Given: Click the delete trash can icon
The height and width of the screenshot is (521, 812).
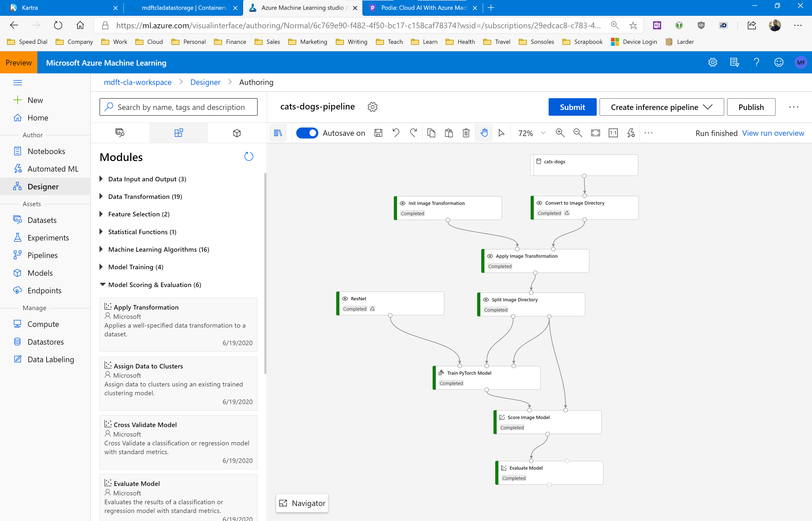Looking at the screenshot, I should [x=466, y=133].
